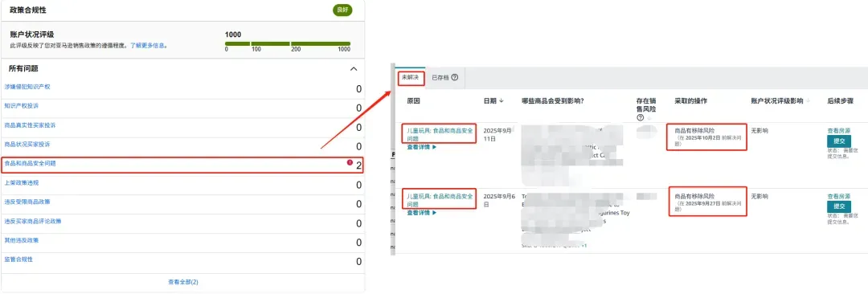Click 账户状况评级 heading
The width and height of the screenshot is (868, 294).
(32, 35)
